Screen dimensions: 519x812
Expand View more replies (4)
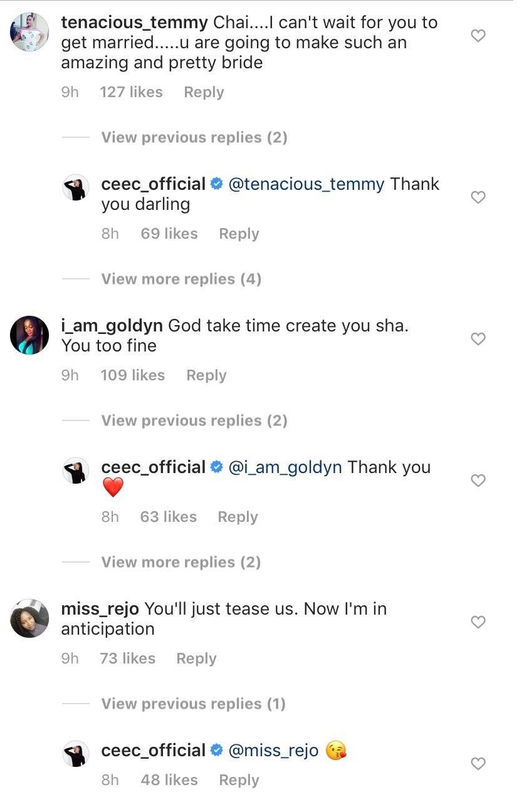click(x=181, y=279)
